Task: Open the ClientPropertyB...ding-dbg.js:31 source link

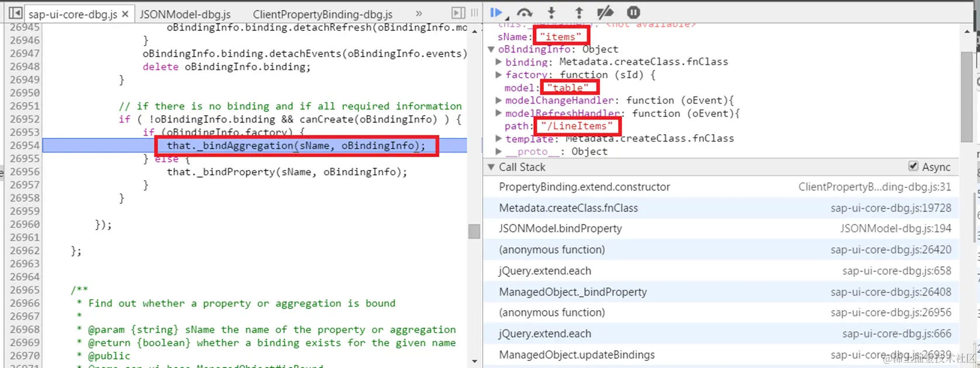Action: pyautogui.click(x=875, y=187)
